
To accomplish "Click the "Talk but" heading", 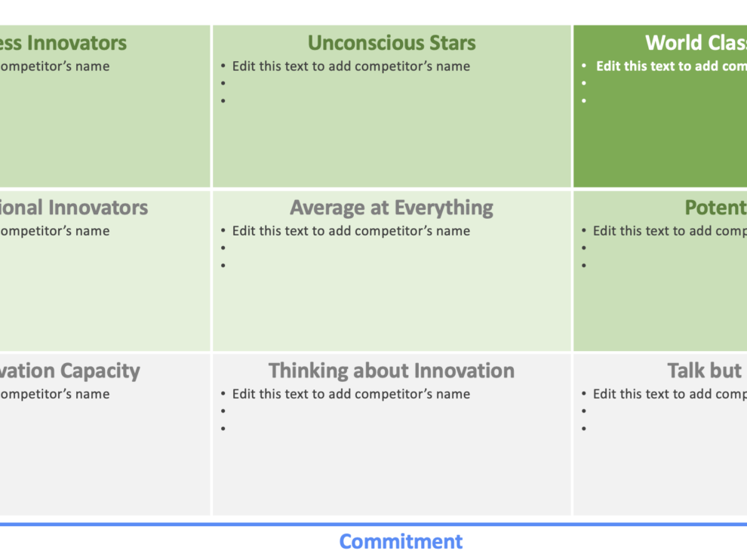I will [705, 371].
